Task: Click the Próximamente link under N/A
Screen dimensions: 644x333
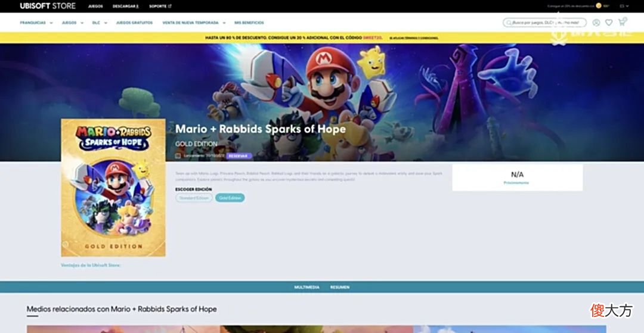Action: 516,183
